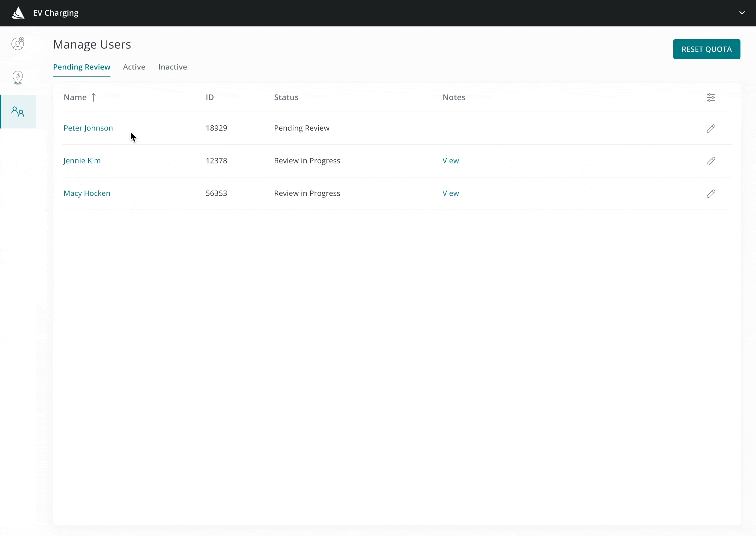Click the Macy Hocken name link
Screen dimensions: 756x536
[x=87, y=193]
